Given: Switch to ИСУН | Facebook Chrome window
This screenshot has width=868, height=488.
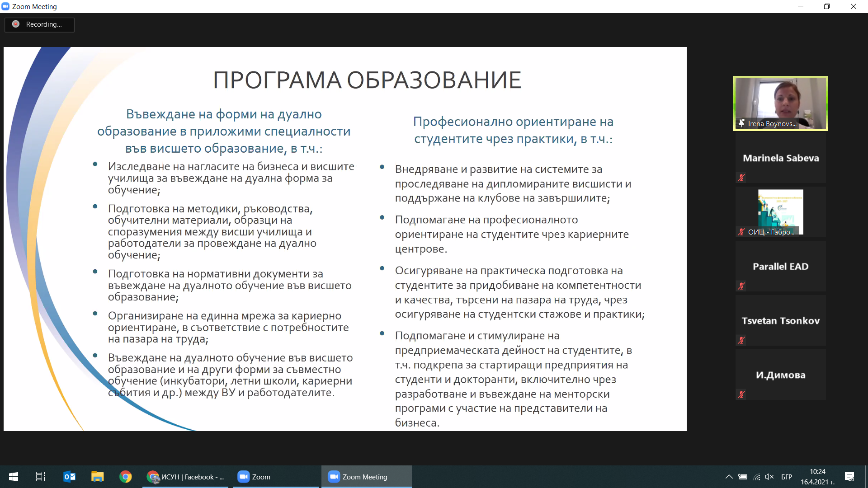Looking at the screenshot, I should [x=186, y=477].
